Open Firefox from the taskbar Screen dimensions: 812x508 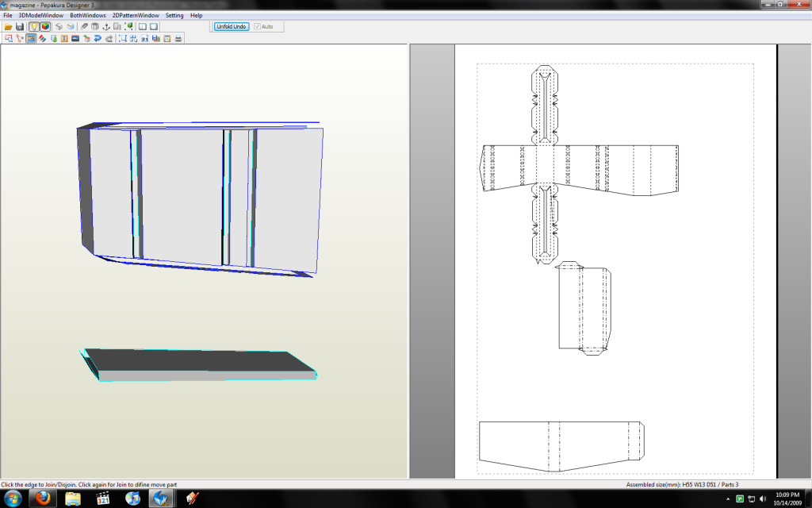(43, 498)
